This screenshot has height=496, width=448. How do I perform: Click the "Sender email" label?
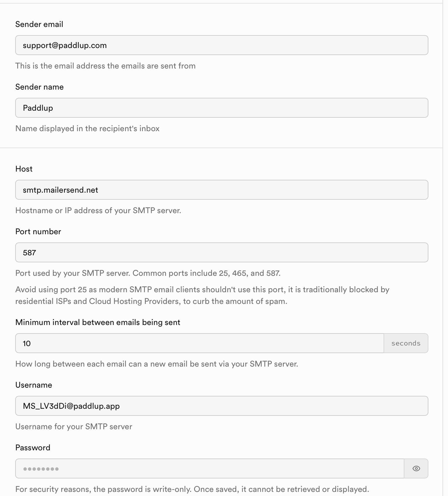(39, 24)
